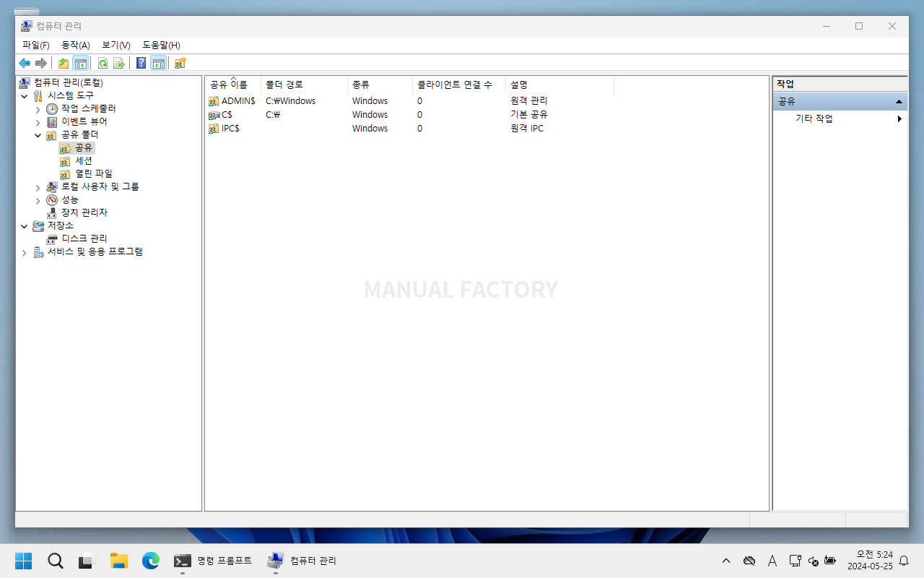Viewport: 924px width, 578px height.
Task: Expand the 이벤트 뷰어 tree node
Action: click(38, 121)
